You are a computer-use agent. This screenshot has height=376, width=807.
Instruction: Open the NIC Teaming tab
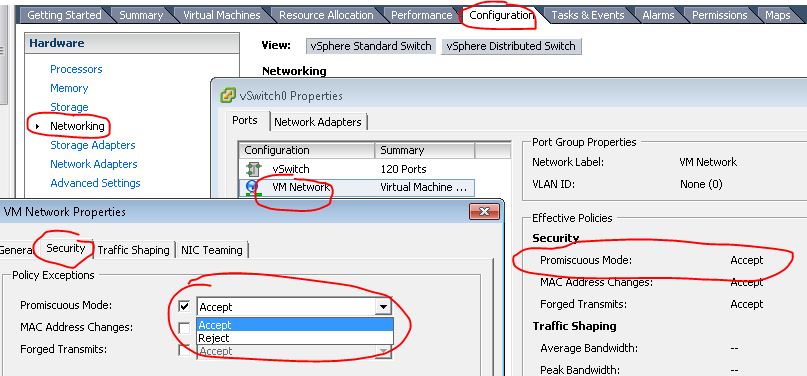point(212,250)
